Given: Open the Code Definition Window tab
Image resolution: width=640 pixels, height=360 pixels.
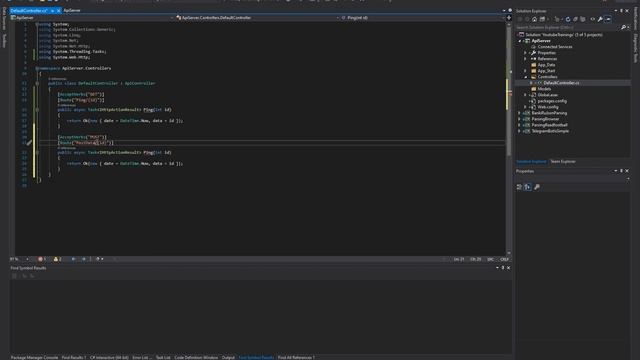Looking at the screenshot, I should (x=196, y=358).
